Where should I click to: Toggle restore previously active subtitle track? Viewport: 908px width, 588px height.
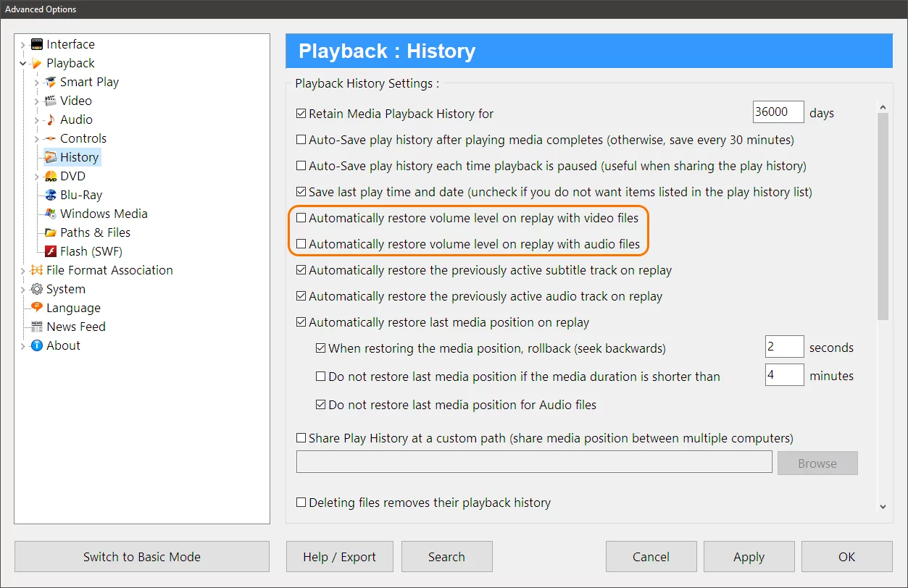pos(301,270)
